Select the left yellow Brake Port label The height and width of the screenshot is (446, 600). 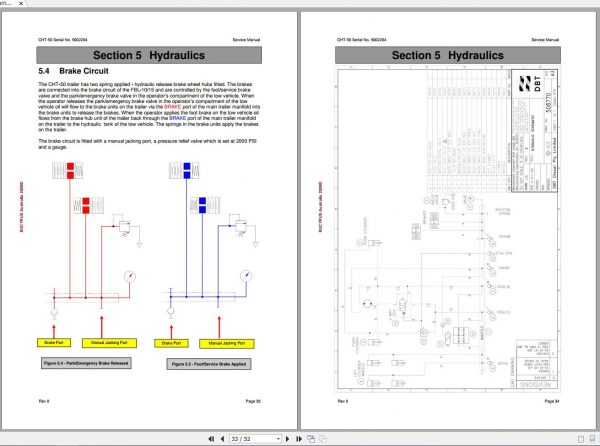pos(54,343)
